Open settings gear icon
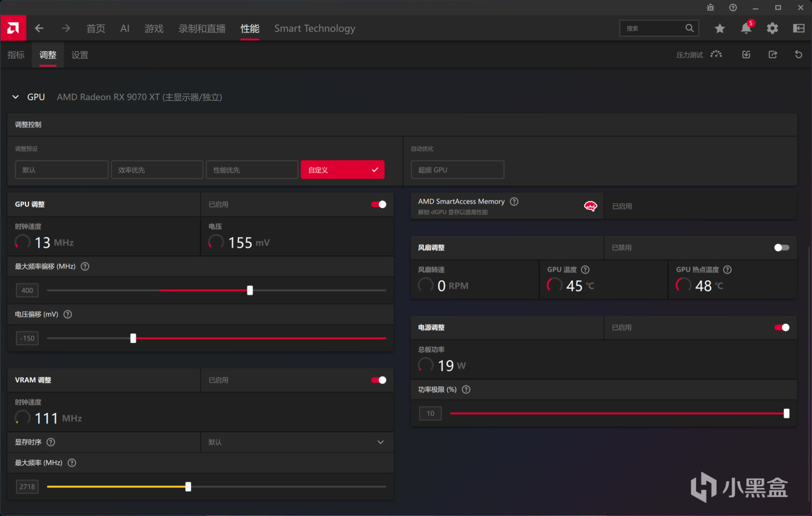Viewport: 812px width, 516px height. [x=772, y=29]
